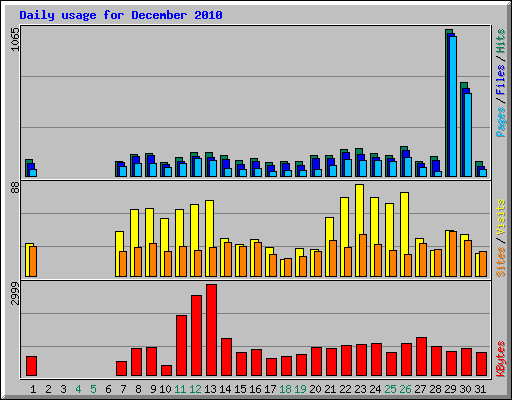Click green weekend day label 18
512x400 pixels.
(x=285, y=389)
